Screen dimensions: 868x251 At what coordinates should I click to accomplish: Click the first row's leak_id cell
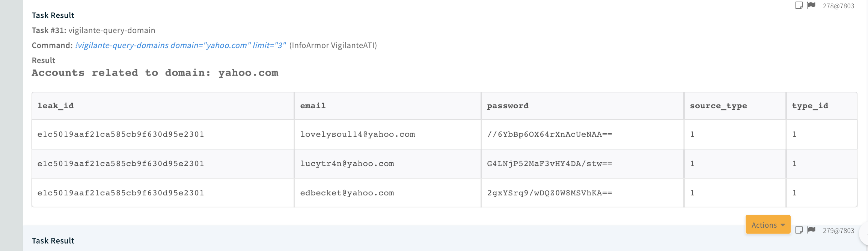click(x=121, y=135)
